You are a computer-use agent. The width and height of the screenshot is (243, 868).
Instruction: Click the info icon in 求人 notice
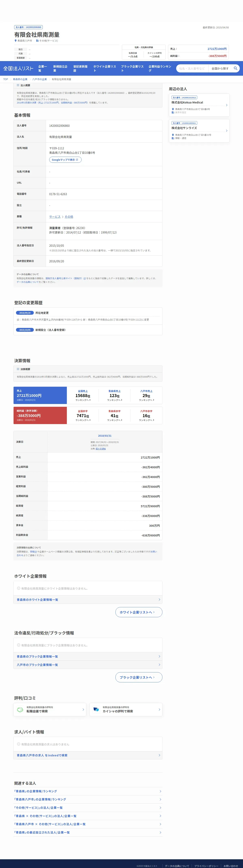18,744
